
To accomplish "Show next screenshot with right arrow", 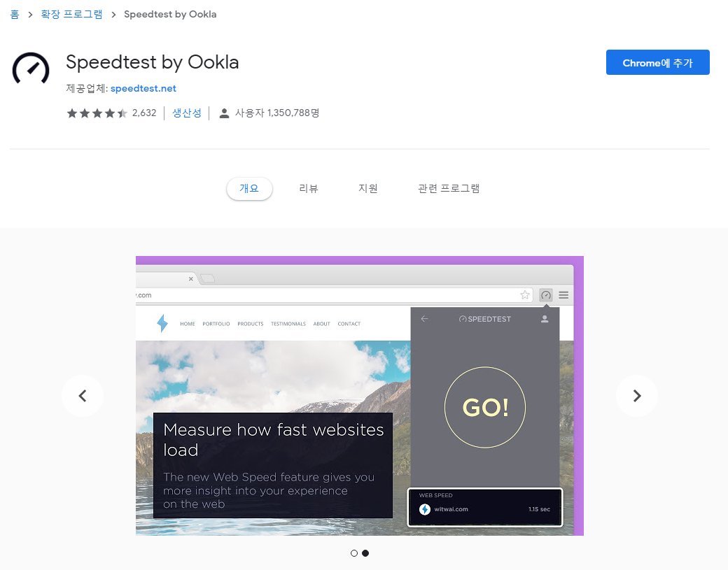I will coord(637,396).
